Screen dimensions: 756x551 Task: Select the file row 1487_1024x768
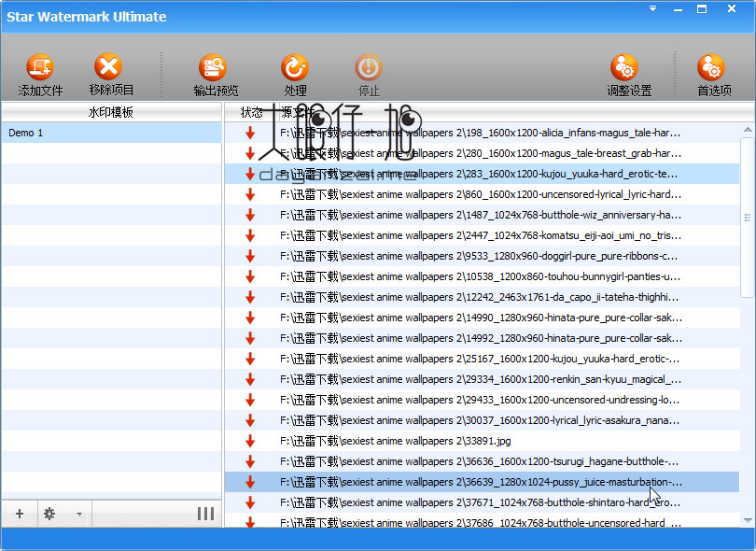[482, 215]
